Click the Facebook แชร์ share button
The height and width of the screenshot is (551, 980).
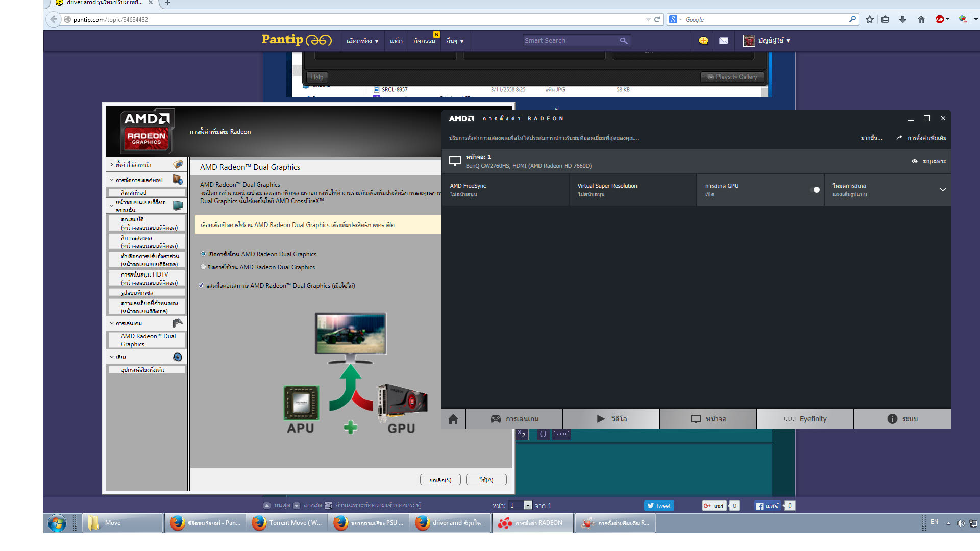pyautogui.click(x=768, y=506)
